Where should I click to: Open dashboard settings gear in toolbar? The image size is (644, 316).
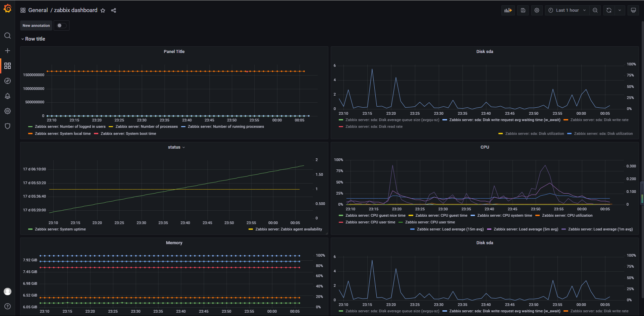click(x=537, y=10)
